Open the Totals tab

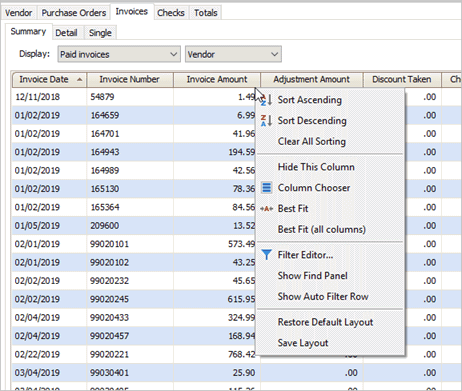coord(206,13)
